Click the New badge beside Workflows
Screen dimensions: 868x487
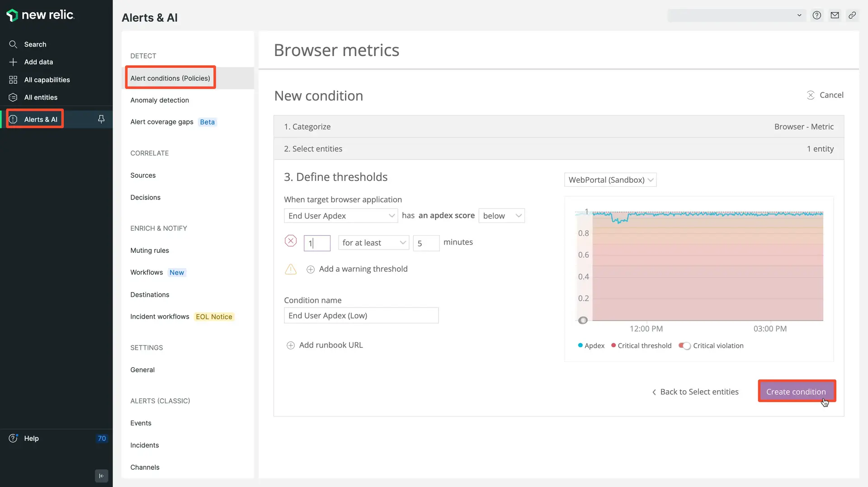pos(177,272)
